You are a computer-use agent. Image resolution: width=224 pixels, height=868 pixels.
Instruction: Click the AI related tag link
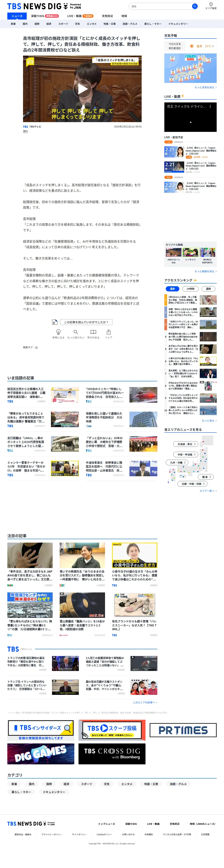click(x=36, y=347)
